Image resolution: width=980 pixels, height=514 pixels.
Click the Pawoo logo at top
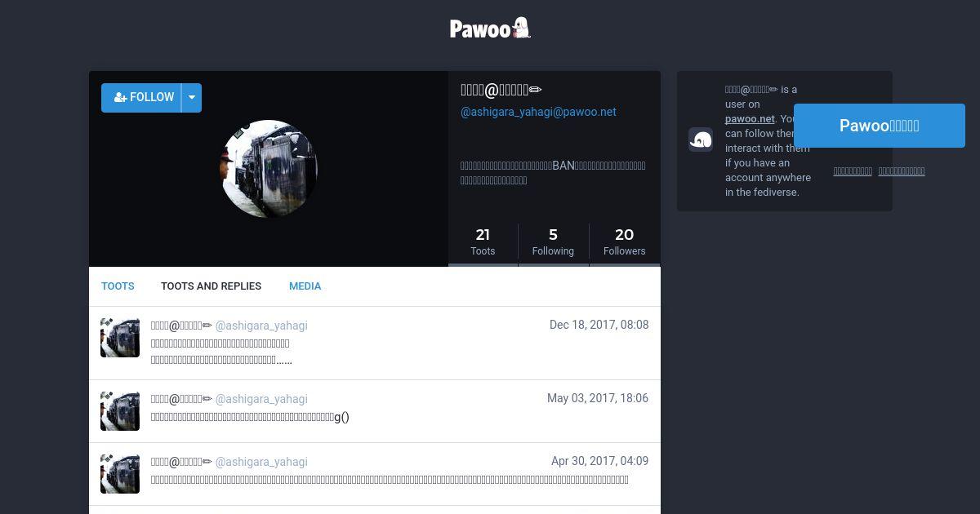(x=490, y=29)
